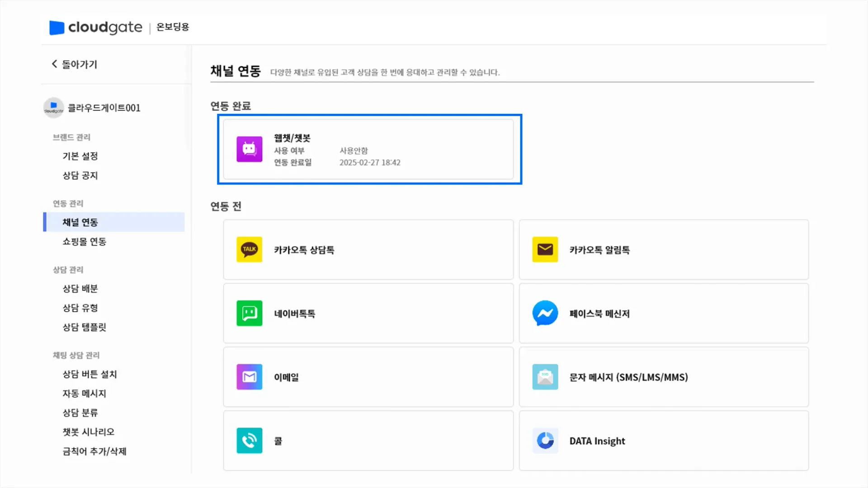Click the 카카오톡 상담톡 channel card
The height and width of the screenshot is (488, 868).
coord(368,250)
